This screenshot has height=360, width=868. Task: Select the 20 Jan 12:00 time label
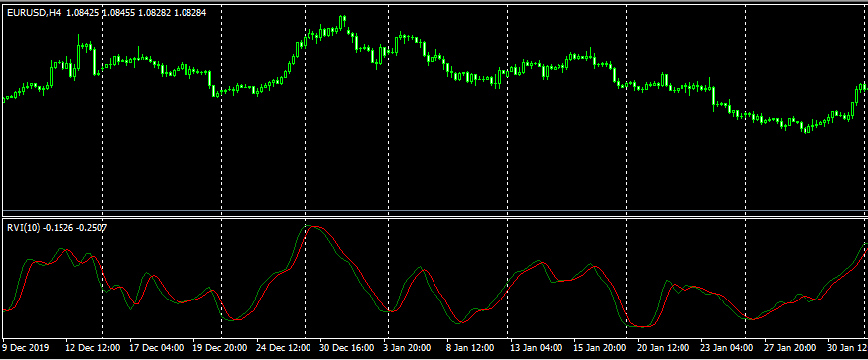[664, 348]
